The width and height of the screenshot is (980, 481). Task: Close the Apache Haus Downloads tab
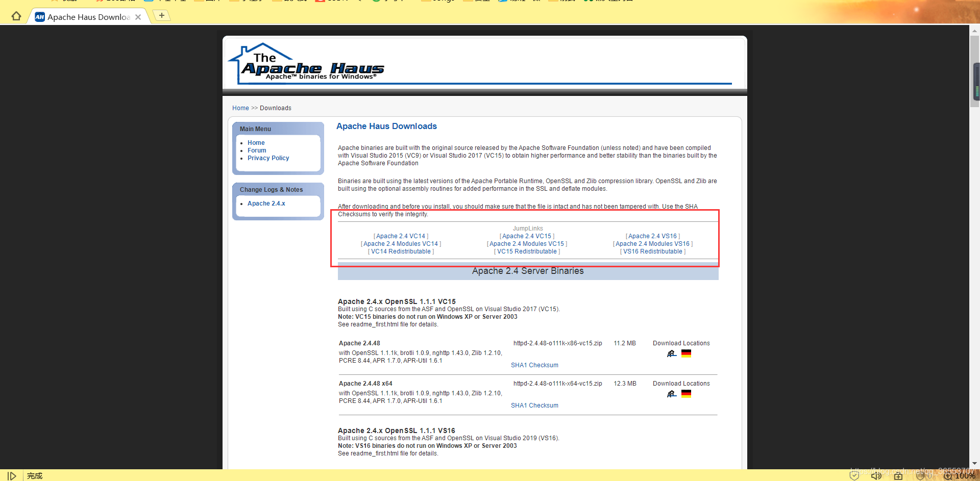point(138,17)
